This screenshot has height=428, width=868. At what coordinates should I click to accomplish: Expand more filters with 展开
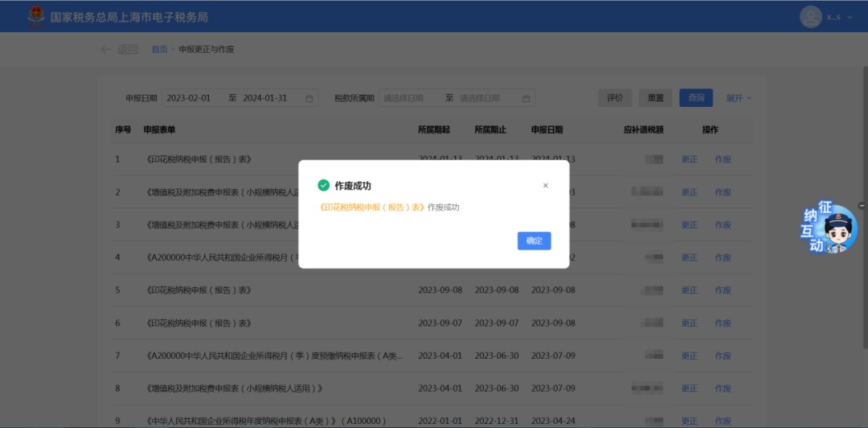pyautogui.click(x=739, y=98)
